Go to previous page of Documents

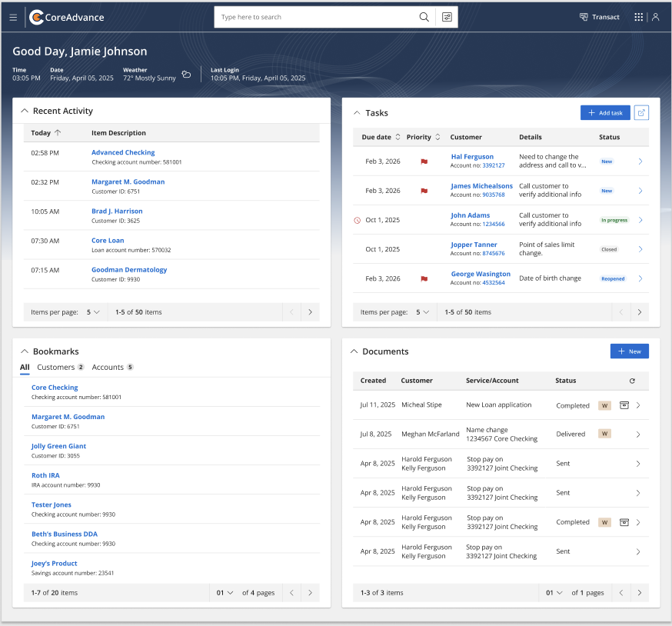[x=621, y=593]
